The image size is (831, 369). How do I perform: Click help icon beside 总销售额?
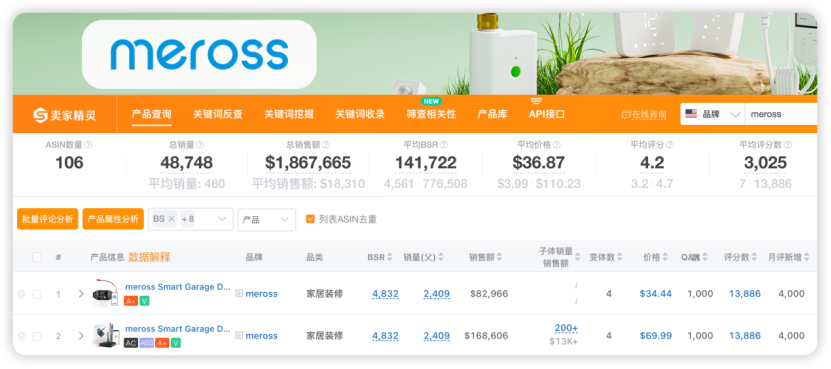[326, 145]
